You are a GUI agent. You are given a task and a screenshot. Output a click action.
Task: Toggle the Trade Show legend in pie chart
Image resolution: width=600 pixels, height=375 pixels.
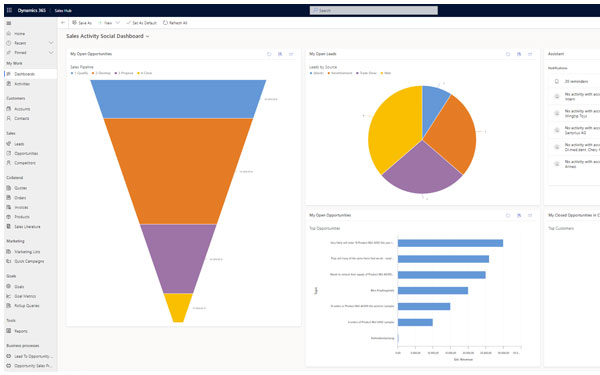367,73
